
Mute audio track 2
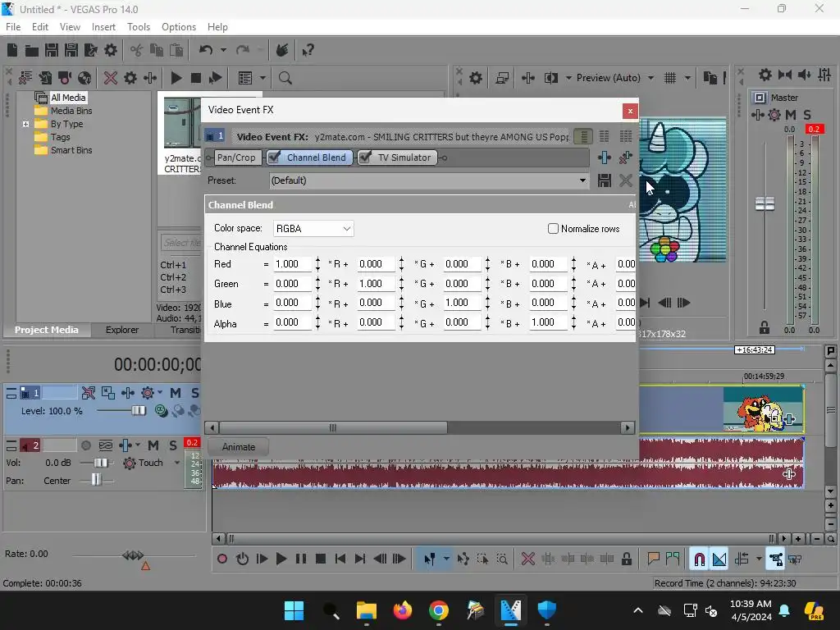[153, 445]
